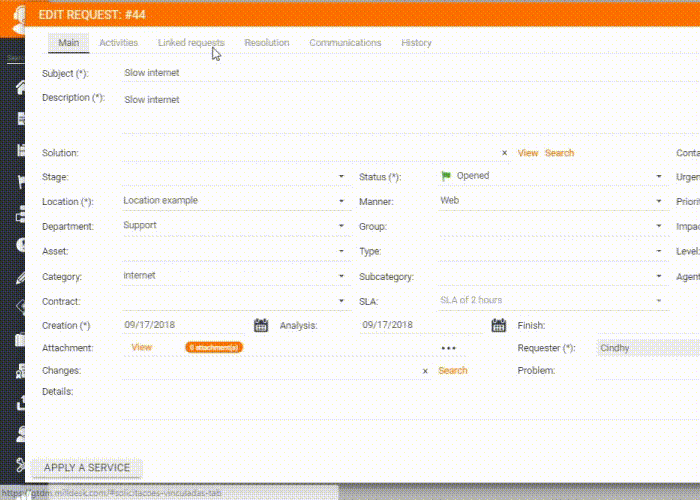Image resolution: width=700 pixels, height=500 pixels.
Task: Switch to the Main tab
Action: (69, 43)
